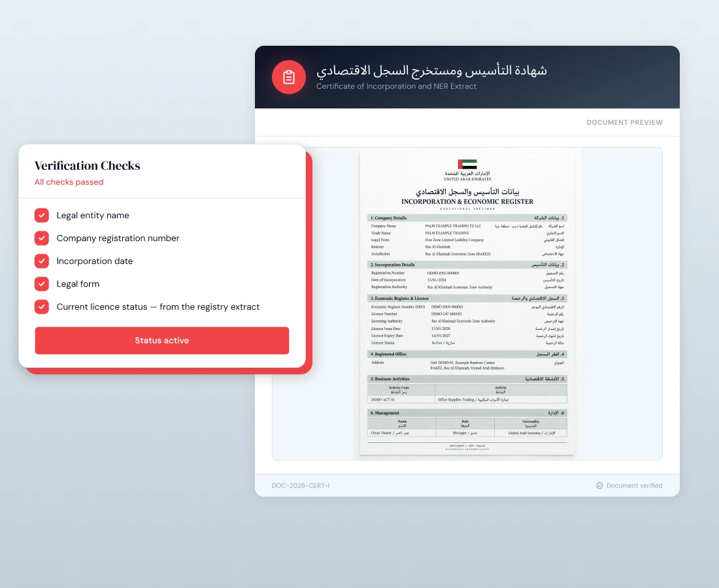719x588 pixels.
Task: Click the DEMO-LIC-000001 licence number
Action: pos(446,314)
